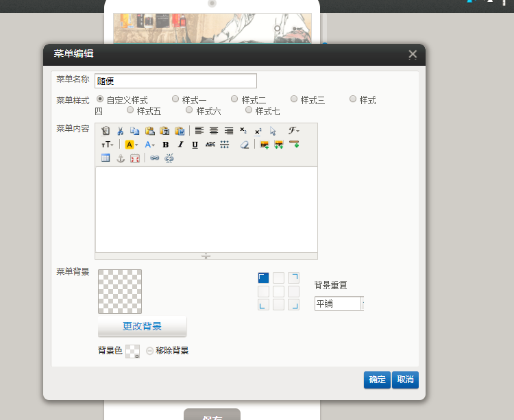Click the underline formatting icon
Viewport: 514px width, 420px height.
coord(195,145)
